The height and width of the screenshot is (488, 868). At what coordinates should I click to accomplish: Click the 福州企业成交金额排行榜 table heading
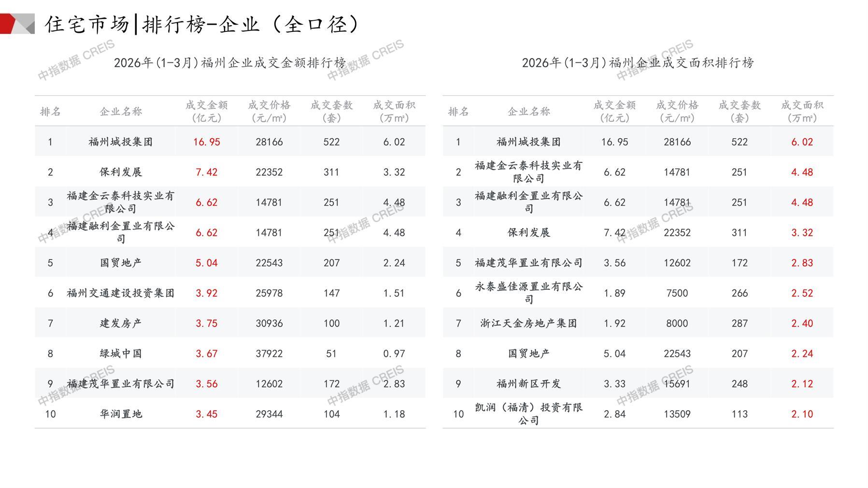(x=230, y=63)
